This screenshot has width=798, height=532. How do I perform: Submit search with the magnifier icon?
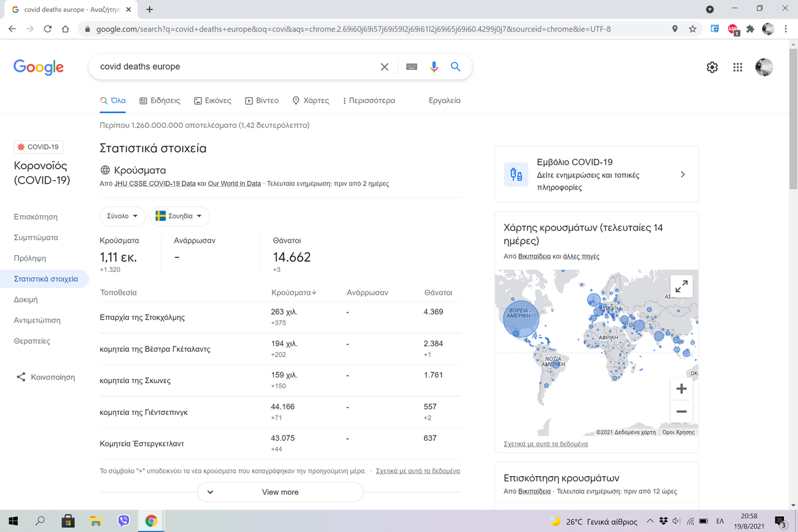tap(456, 67)
